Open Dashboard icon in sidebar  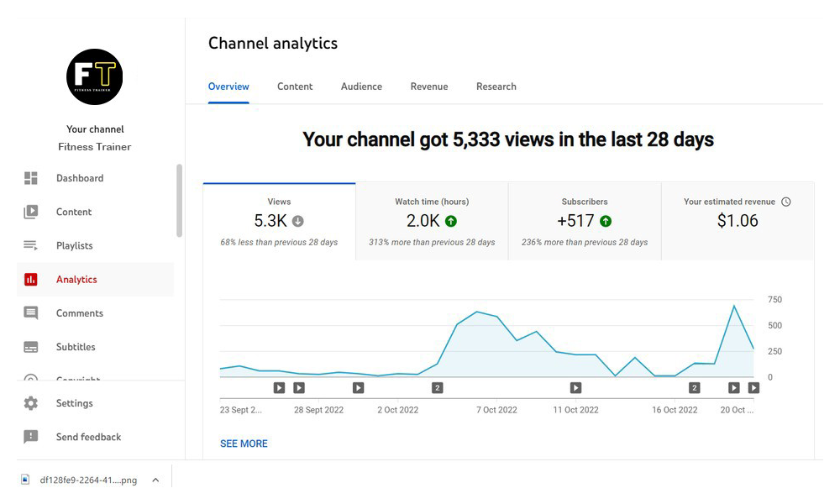coord(31,178)
